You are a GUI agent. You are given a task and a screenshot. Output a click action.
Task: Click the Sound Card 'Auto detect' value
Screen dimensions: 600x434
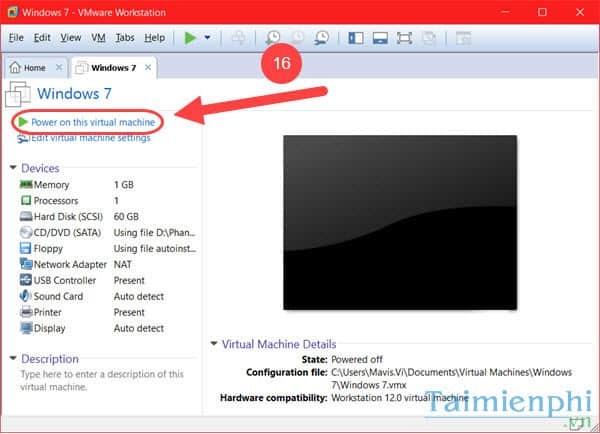(139, 296)
